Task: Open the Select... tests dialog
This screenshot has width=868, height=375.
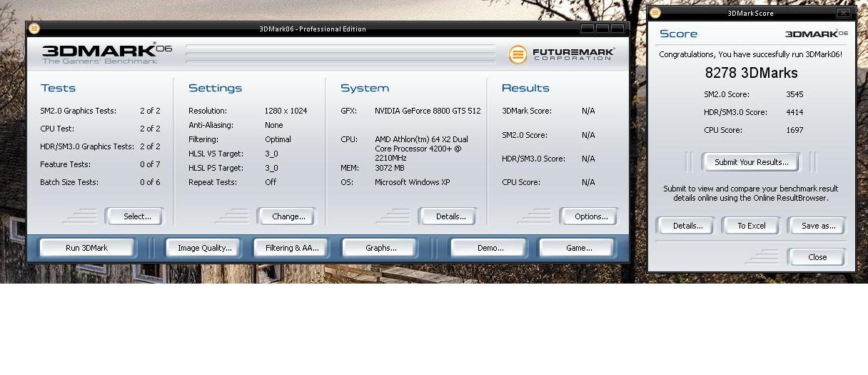Action: coord(134,216)
